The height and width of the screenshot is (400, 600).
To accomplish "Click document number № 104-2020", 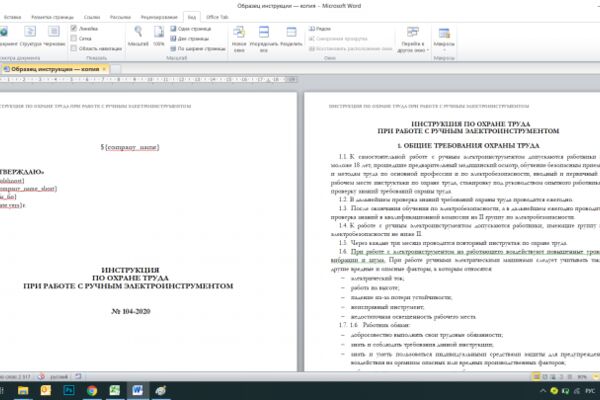I will [131, 311].
